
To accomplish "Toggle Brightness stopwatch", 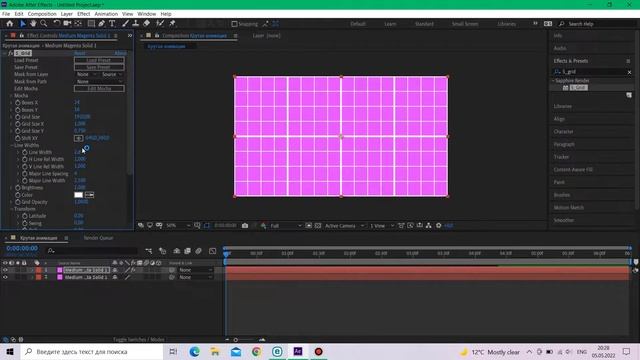I will tap(18, 188).
